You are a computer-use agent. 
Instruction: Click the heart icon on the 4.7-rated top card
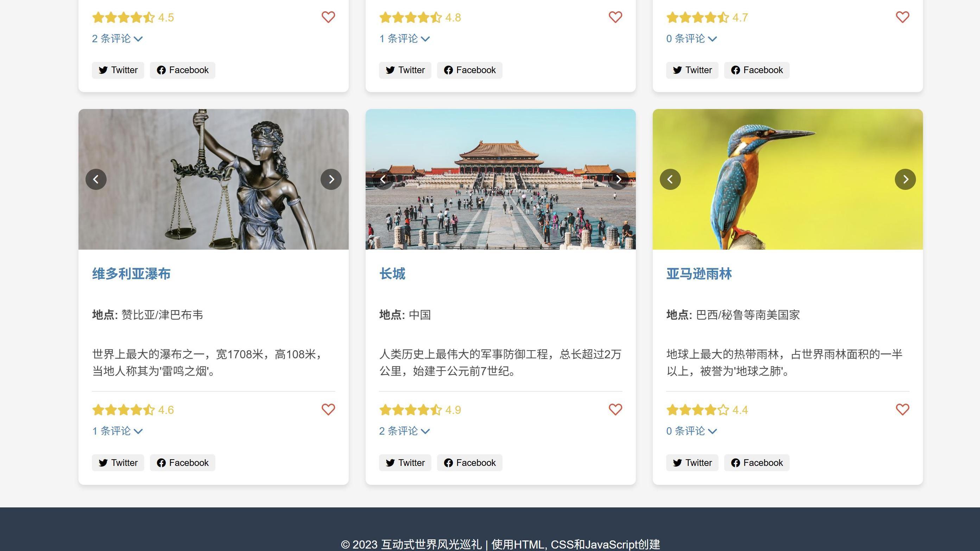coord(902,17)
